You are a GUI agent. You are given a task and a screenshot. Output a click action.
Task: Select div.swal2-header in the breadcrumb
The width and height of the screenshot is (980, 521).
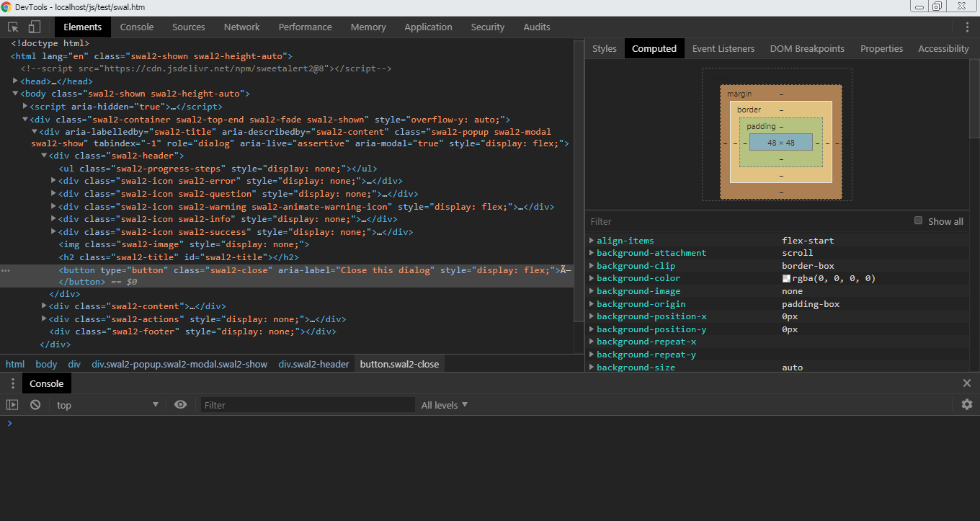(313, 364)
